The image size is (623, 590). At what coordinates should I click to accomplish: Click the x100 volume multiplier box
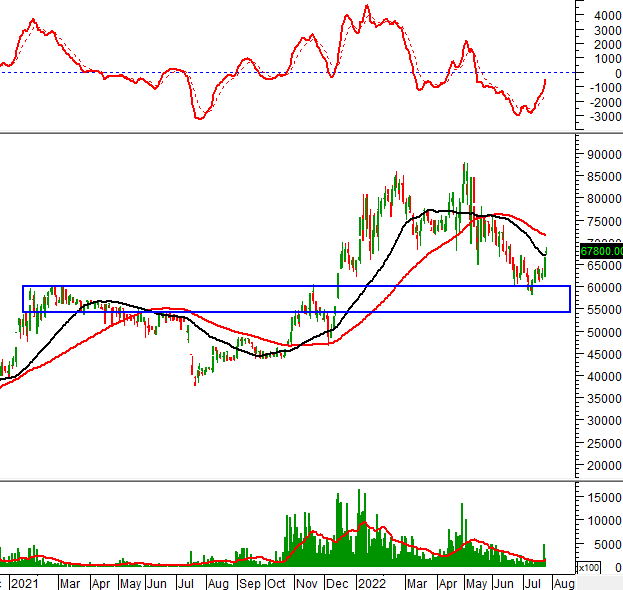pyautogui.click(x=589, y=568)
